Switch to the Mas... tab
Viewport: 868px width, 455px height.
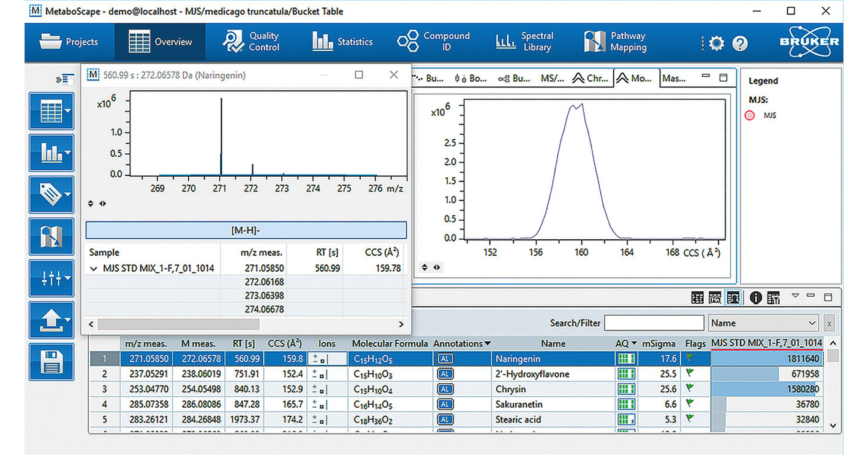tap(674, 78)
